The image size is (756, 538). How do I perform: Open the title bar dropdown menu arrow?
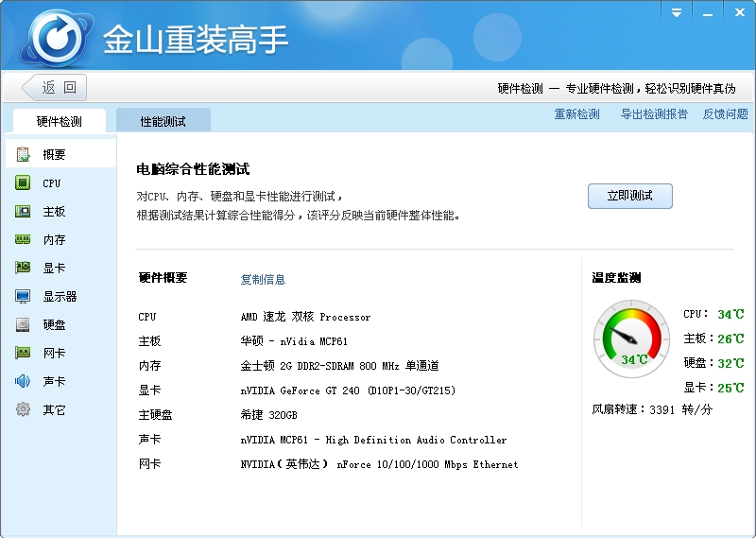coord(677,13)
